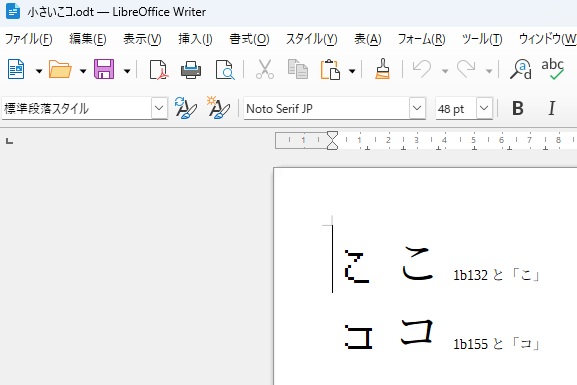Click the LibreOffice Writer title bar document icon
This screenshot has width=577, height=385.
point(13,11)
